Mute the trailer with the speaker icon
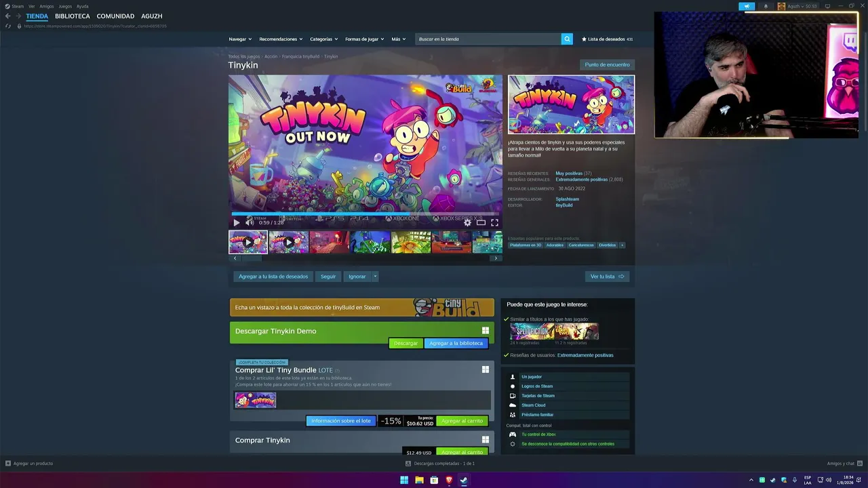The height and width of the screenshot is (488, 868). click(250, 222)
